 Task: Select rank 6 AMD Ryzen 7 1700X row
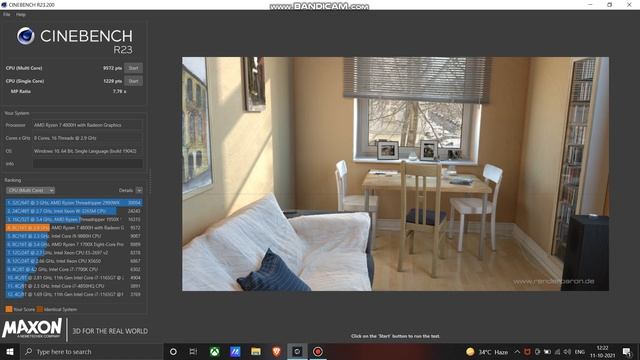74,244
